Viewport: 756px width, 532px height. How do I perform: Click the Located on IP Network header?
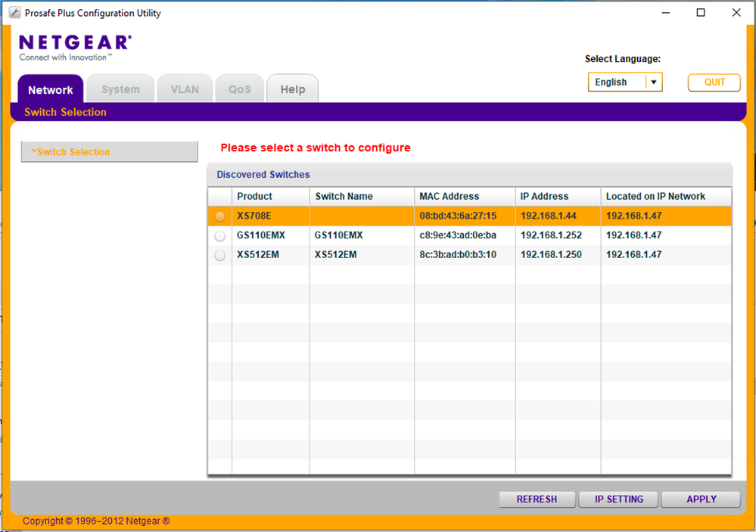click(x=666, y=196)
